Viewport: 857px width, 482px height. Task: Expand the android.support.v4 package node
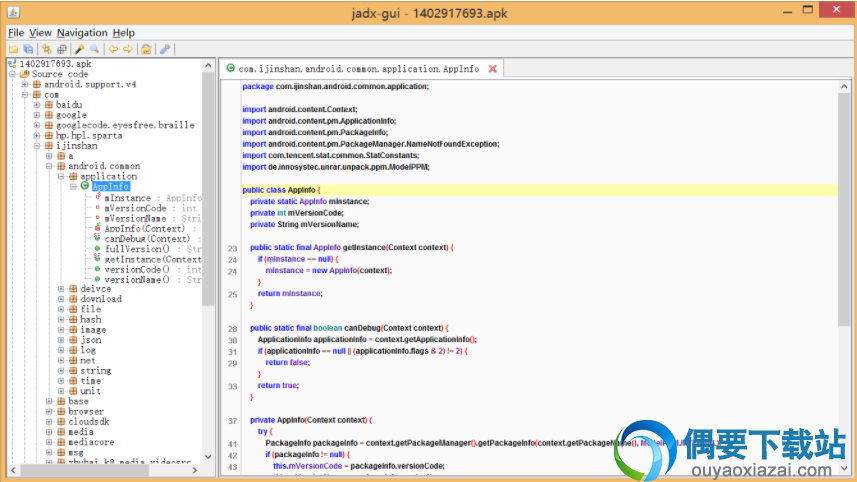coord(25,84)
